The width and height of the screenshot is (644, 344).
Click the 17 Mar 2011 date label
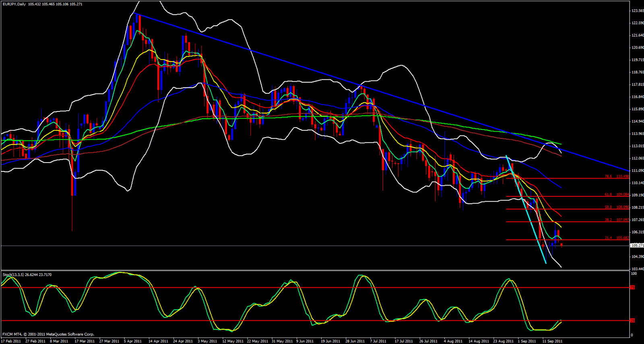tap(85, 341)
